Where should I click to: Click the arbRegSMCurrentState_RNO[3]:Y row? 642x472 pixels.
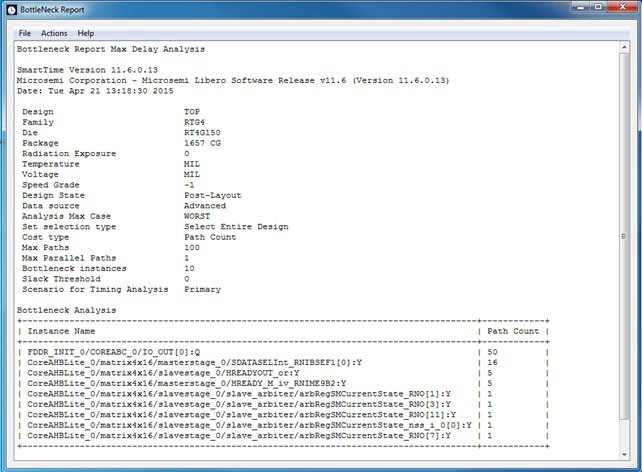(283, 404)
